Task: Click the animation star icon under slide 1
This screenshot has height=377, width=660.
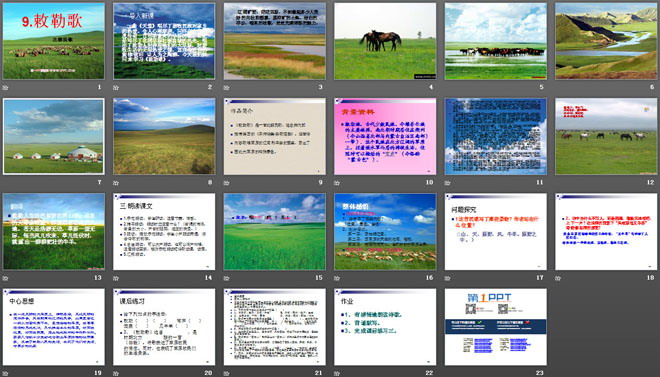Action: point(5,88)
